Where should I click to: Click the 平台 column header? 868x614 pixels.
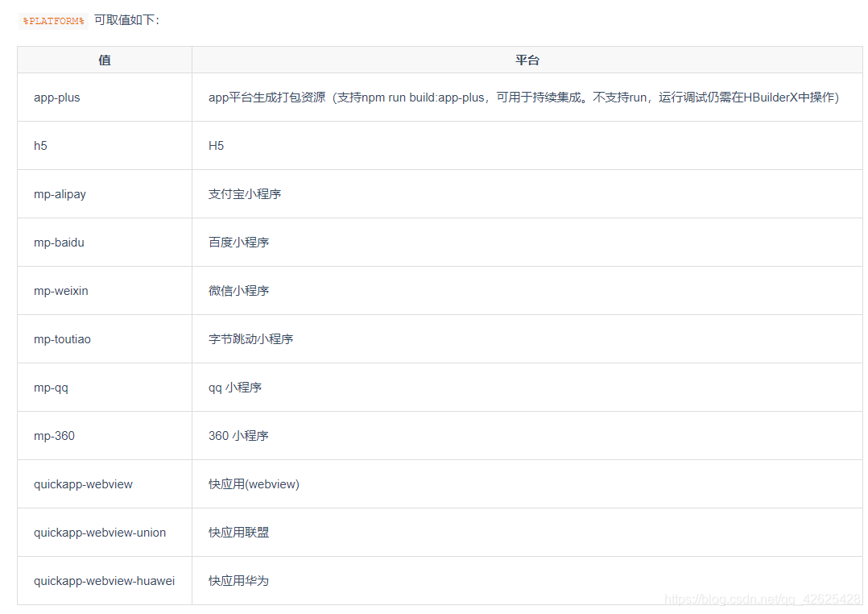point(527,60)
